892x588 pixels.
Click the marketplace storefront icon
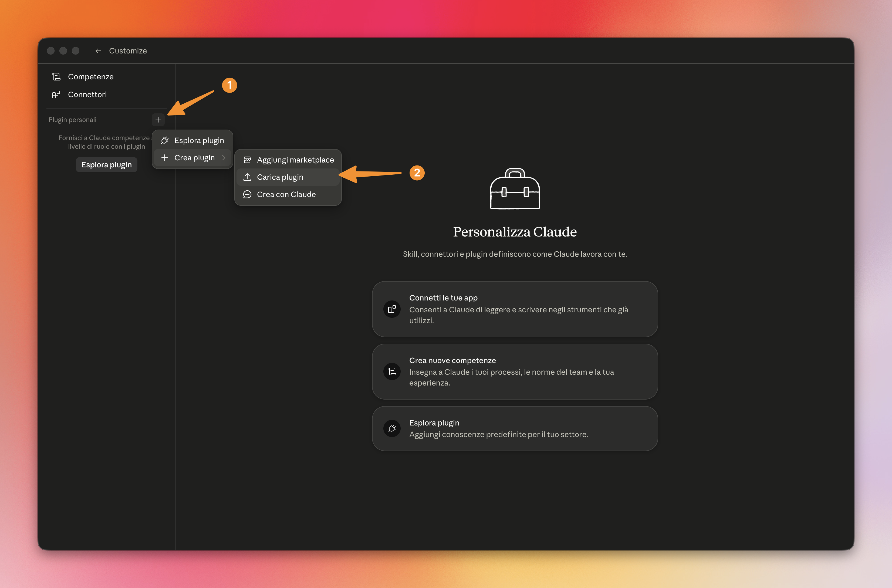(x=247, y=160)
